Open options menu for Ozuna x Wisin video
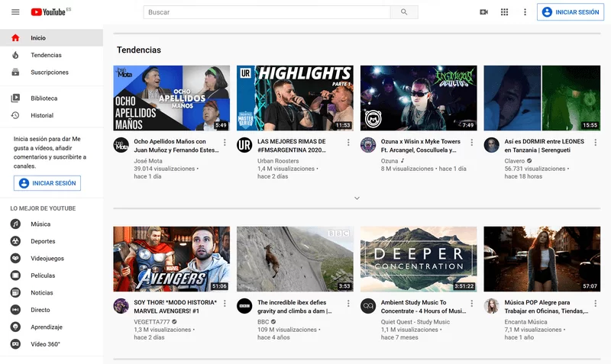The height and width of the screenshot is (364, 611). (472, 143)
